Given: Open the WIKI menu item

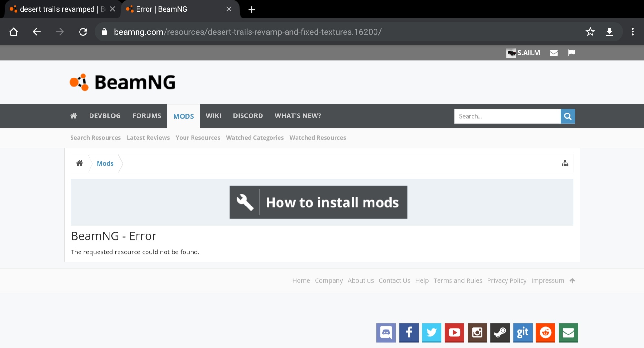Looking at the screenshot, I should [x=213, y=116].
